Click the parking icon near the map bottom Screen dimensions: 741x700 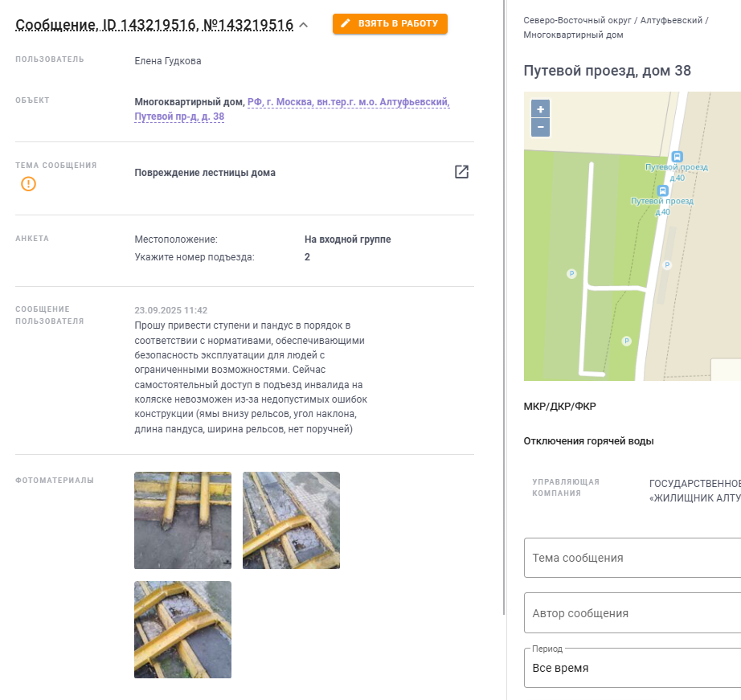click(x=626, y=341)
